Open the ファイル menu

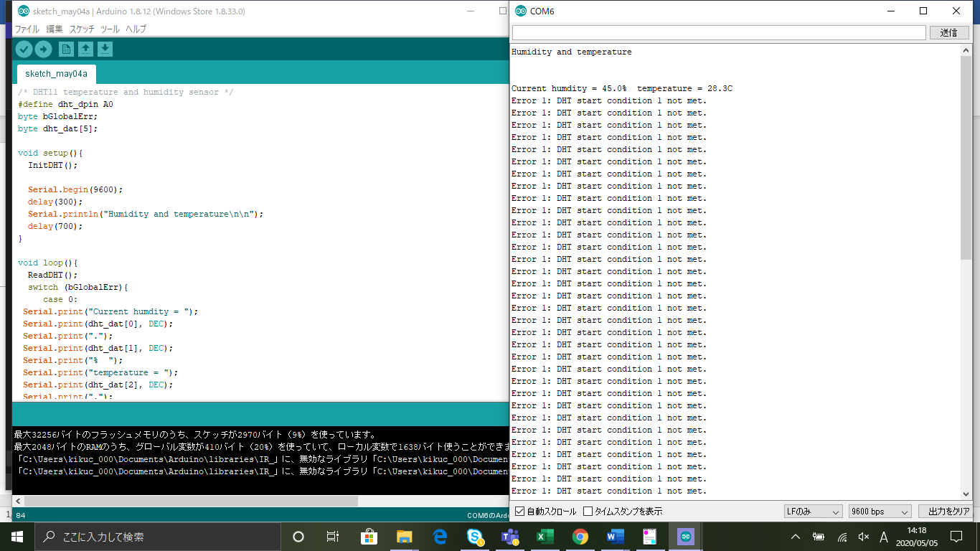pos(27,29)
